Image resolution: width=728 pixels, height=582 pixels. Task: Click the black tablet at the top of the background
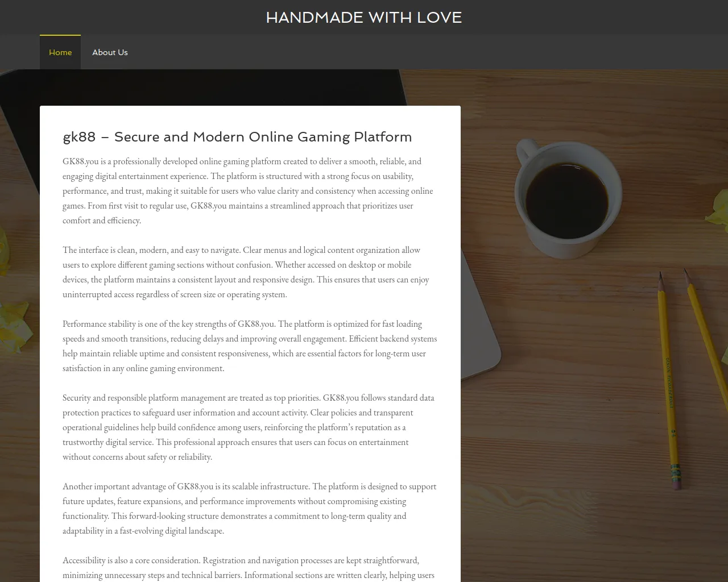[x=227, y=88]
